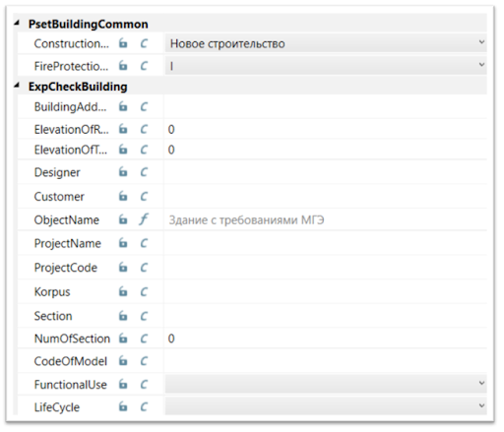Viewport: 504px width, 432px height.
Task: Click the C icon in CodeOfModel row
Action: coord(144,361)
